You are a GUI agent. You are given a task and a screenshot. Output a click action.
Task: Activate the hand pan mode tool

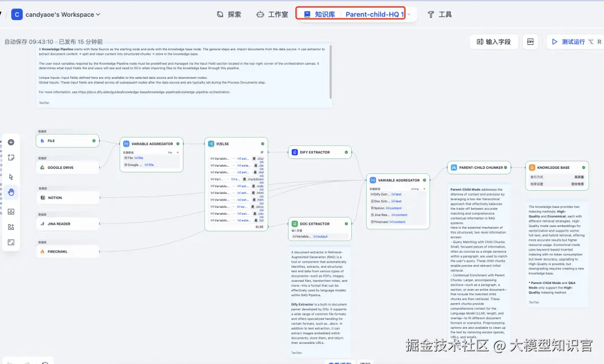point(11,192)
